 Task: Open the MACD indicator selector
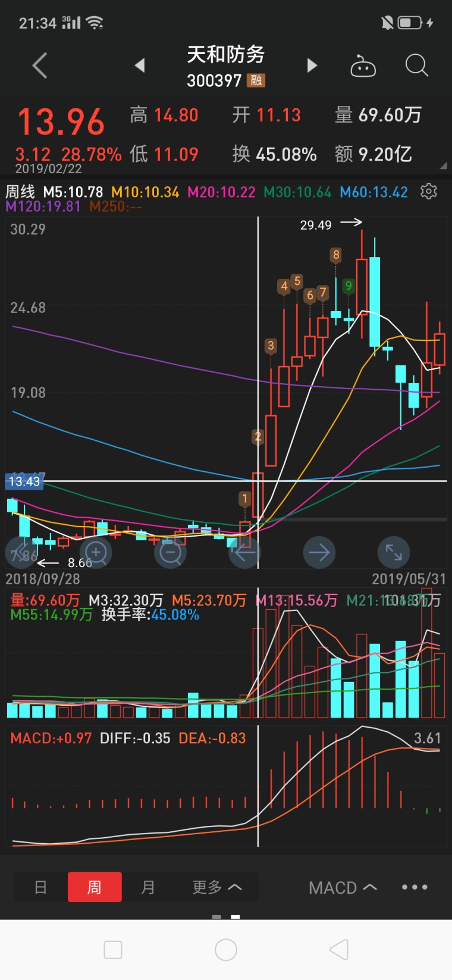343,888
